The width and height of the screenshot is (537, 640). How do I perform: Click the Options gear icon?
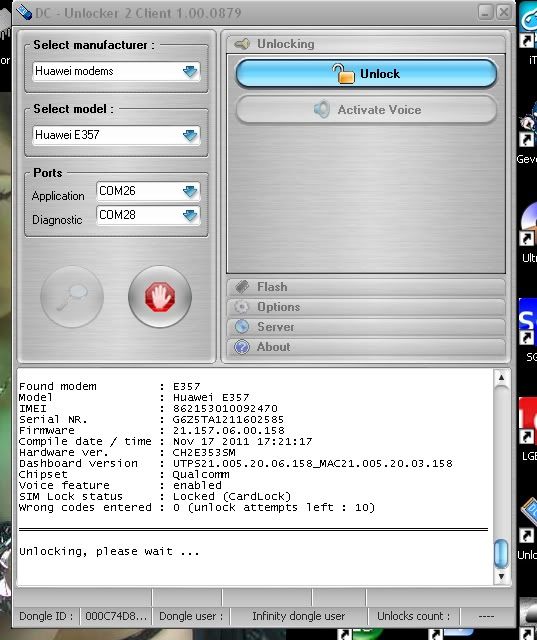click(242, 307)
